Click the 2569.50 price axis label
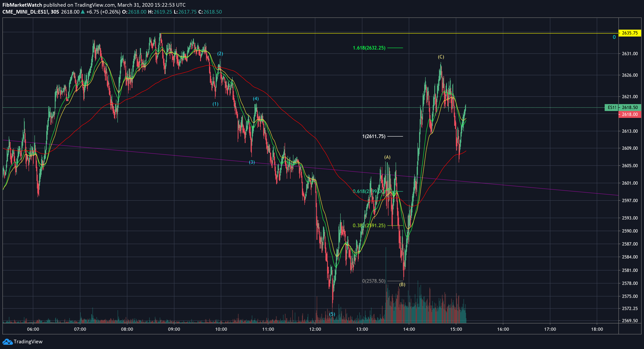The width and height of the screenshot is (644, 349). click(x=630, y=320)
